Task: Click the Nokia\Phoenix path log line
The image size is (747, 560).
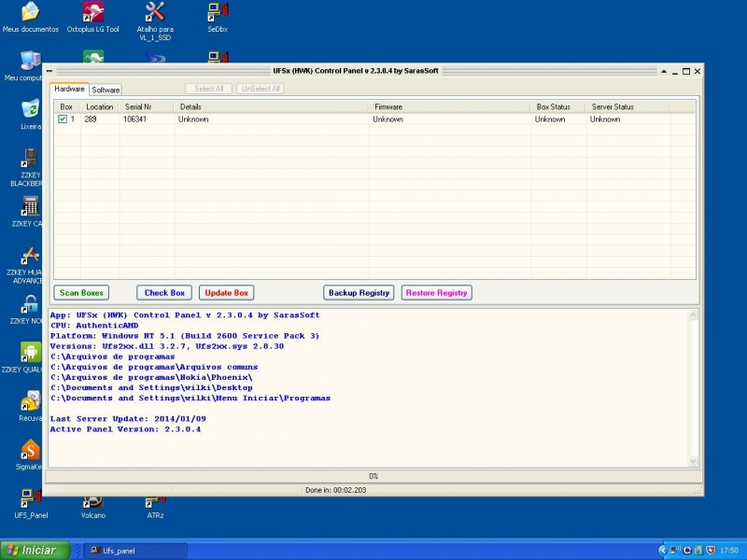Action: pos(151,378)
